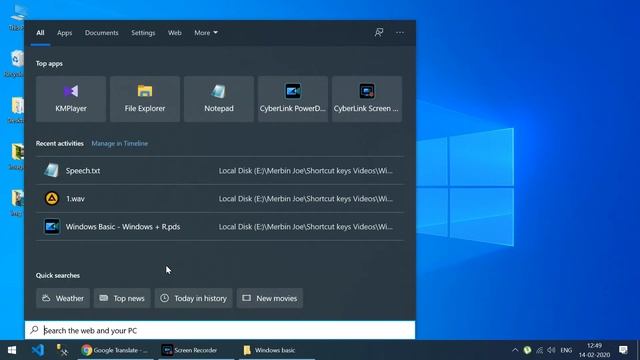
Task: Run the Top news quick search
Action: (122, 298)
